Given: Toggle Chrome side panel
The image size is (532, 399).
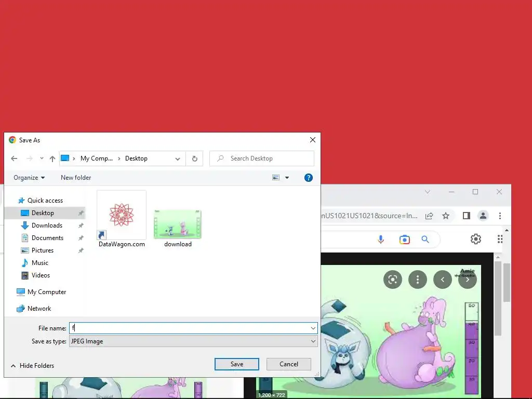Looking at the screenshot, I should pyautogui.click(x=466, y=216).
